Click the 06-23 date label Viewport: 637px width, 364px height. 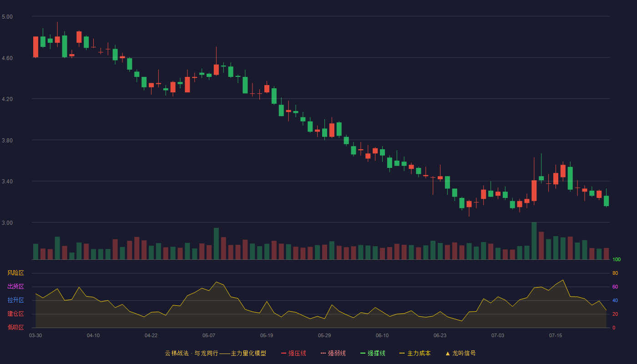tap(440, 335)
